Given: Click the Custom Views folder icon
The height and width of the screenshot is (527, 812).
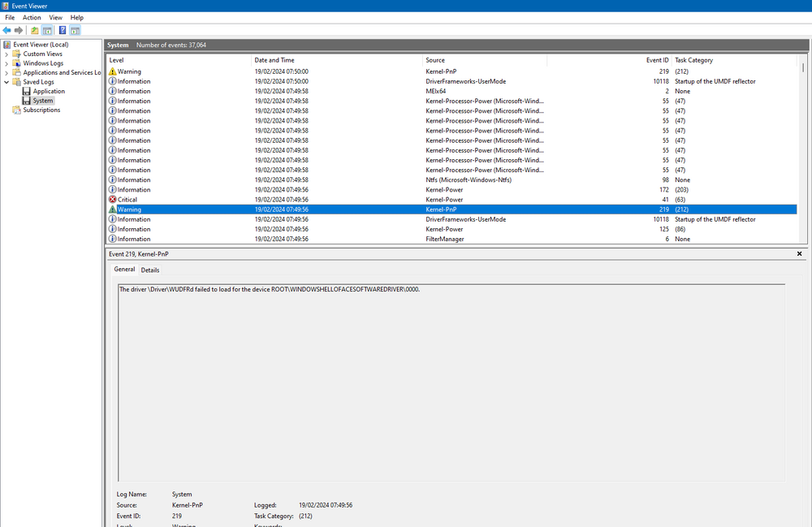Looking at the screenshot, I should 16,54.
